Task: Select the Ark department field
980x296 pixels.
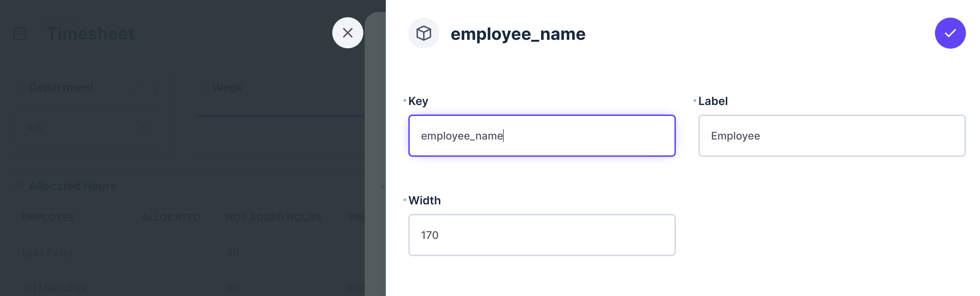Action: (x=88, y=127)
